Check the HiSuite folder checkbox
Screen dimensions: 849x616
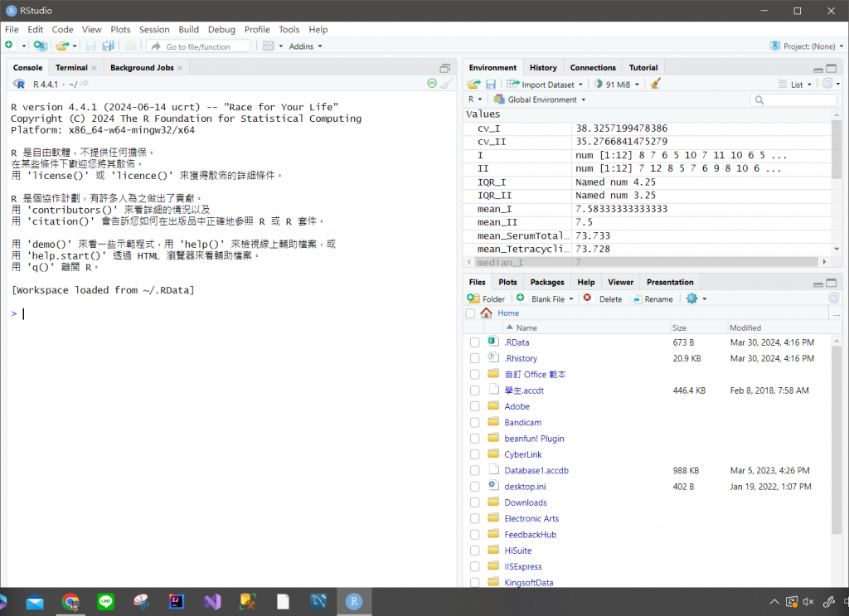coord(475,551)
